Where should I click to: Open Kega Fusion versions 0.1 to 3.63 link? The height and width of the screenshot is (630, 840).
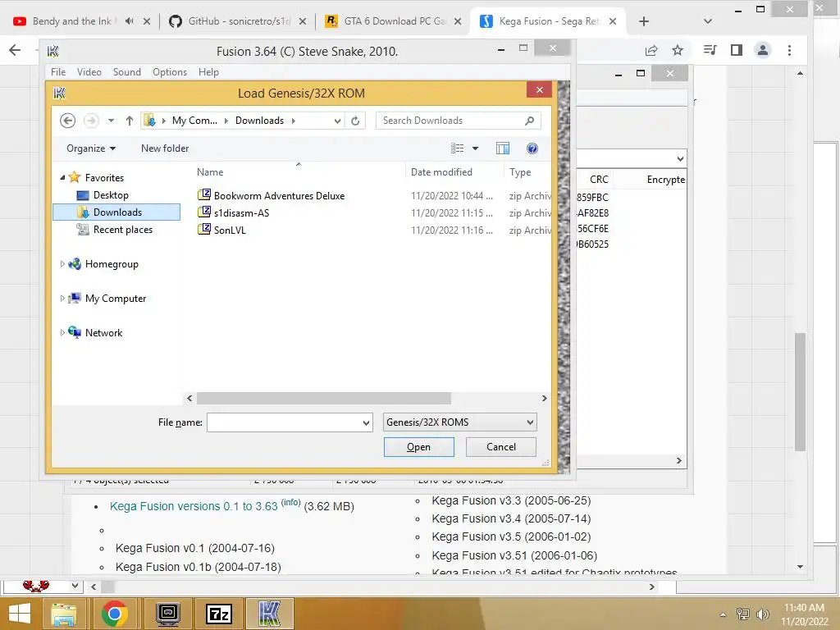tap(194, 506)
